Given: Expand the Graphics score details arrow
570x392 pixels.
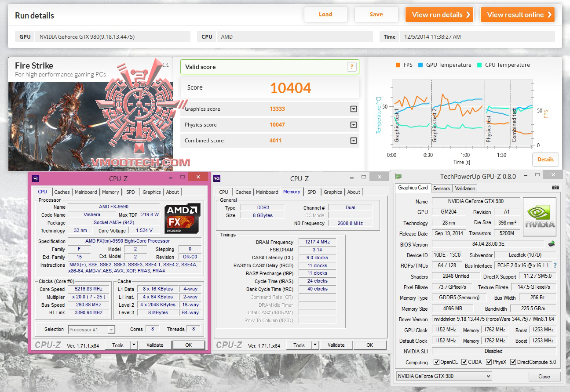Looking at the screenshot, I should (x=353, y=109).
